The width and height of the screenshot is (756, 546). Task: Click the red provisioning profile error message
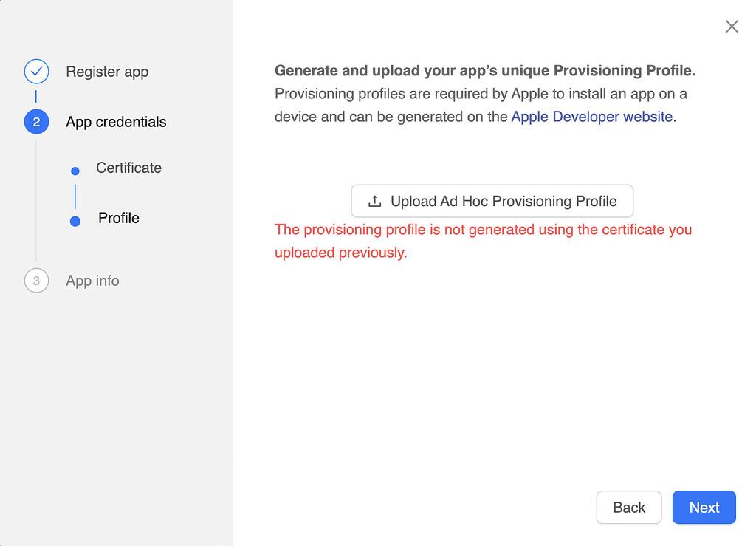tap(483, 241)
